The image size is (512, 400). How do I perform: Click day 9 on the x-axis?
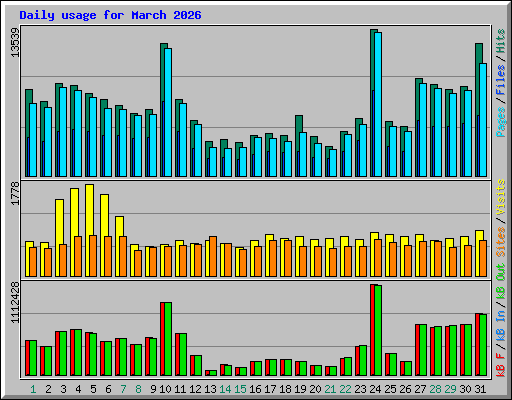click(x=153, y=389)
